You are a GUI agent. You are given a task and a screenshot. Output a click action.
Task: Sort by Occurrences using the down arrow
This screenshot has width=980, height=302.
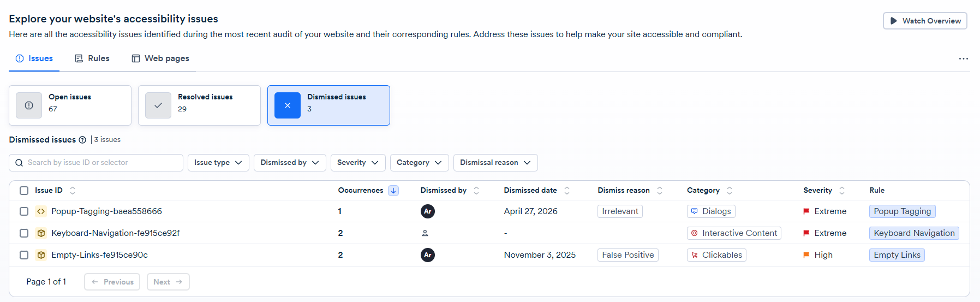[393, 191]
